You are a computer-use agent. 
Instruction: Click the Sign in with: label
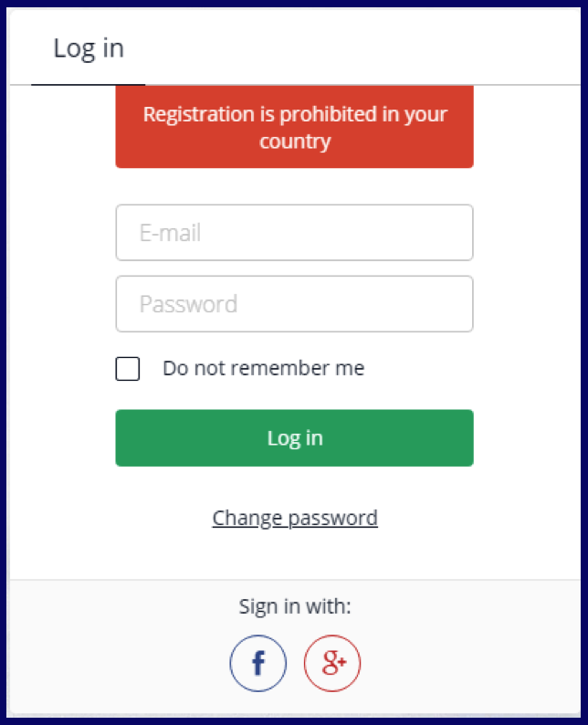point(295,606)
